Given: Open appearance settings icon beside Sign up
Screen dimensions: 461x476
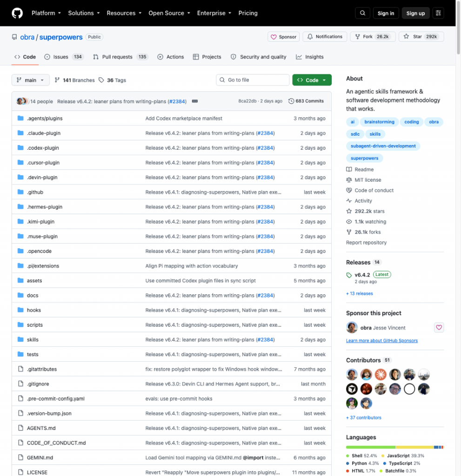Looking at the screenshot, I should pos(438,13).
